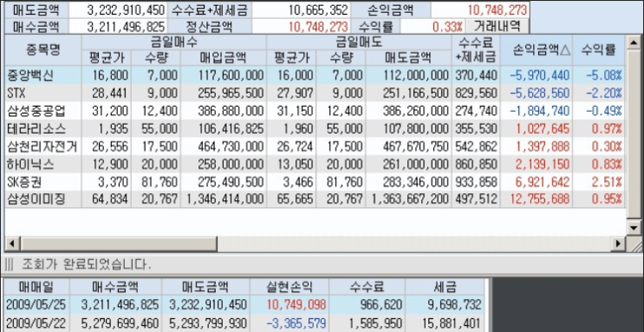Click the 수수료+제세금 column header in table

(476, 49)
